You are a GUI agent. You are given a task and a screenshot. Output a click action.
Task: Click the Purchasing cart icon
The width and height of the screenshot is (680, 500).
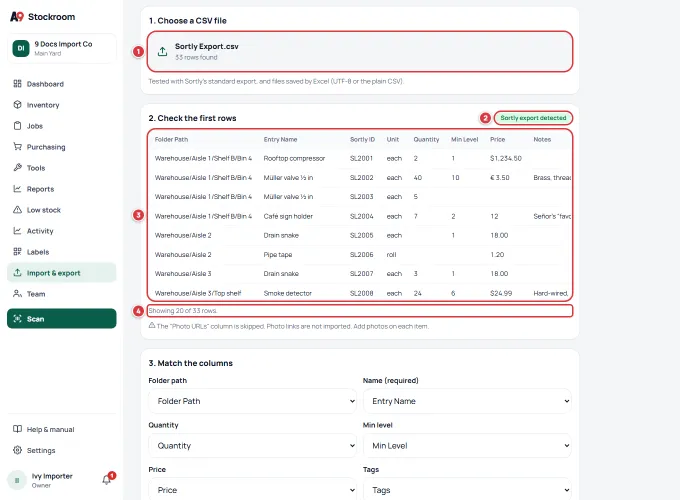17,147
